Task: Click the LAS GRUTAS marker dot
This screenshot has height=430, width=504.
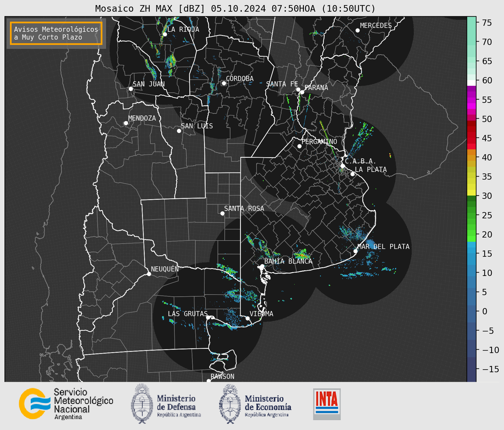Action: point(208,318)
